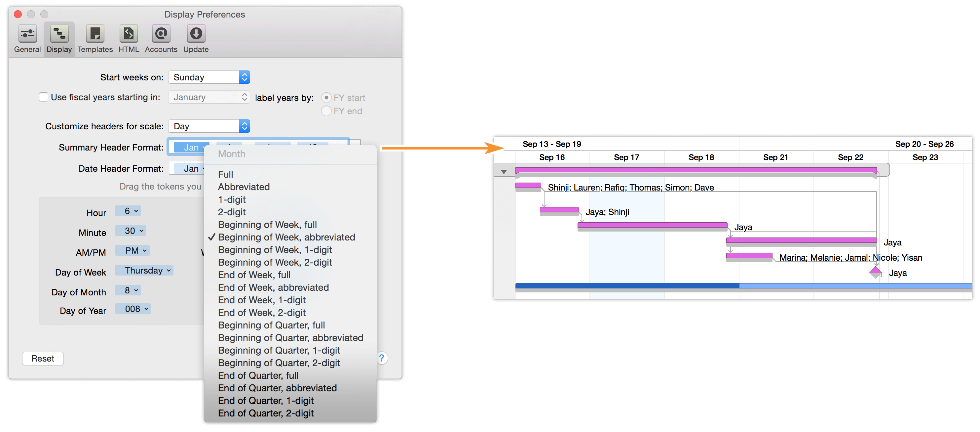Open the Day of Month 8 token menu
The image size is (980, 432).
tap(128, 290)
